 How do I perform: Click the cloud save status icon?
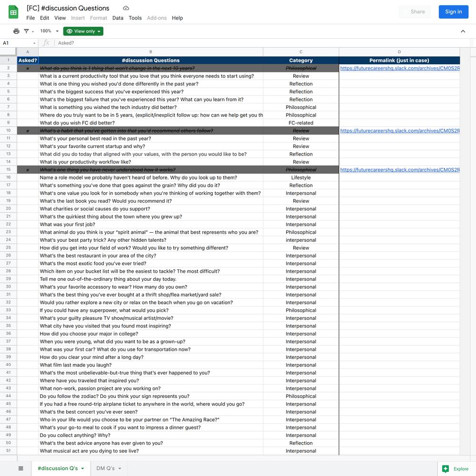[126, 8]
